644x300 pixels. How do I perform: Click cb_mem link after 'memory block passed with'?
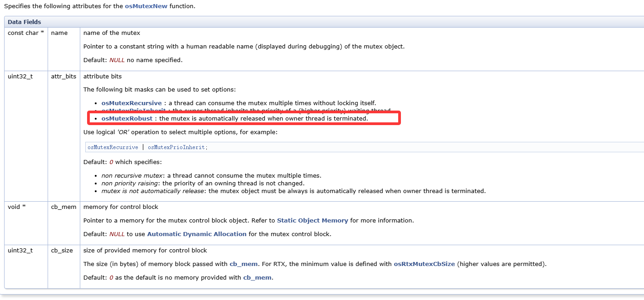click(244, 264)
